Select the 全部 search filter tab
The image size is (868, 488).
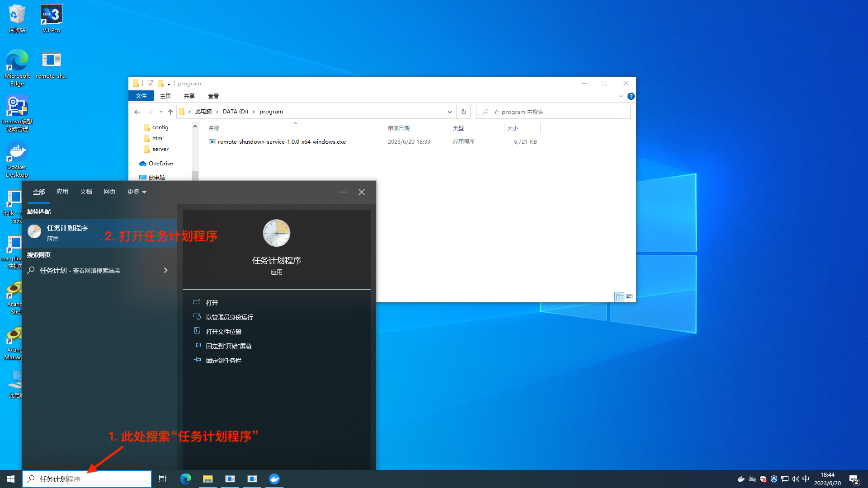39,192
